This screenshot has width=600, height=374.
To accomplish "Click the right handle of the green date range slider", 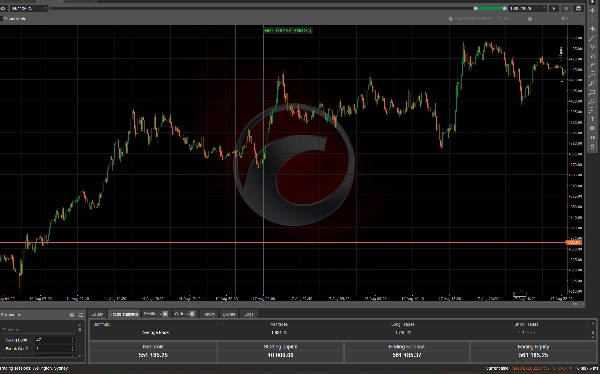I will click(x=505, y=8).
